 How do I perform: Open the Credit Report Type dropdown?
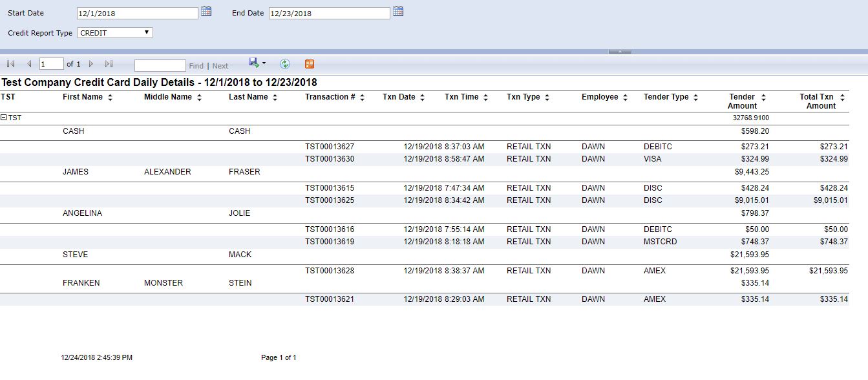(115, 32)
